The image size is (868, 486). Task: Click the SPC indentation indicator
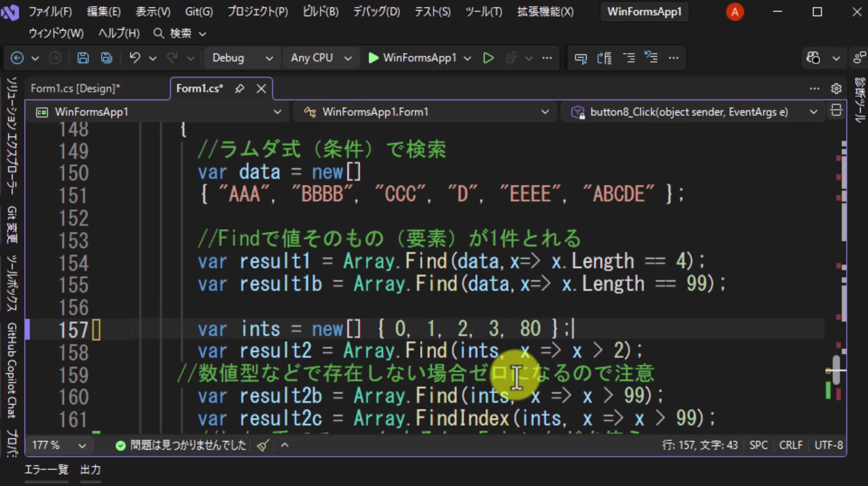tap(758, 445)
